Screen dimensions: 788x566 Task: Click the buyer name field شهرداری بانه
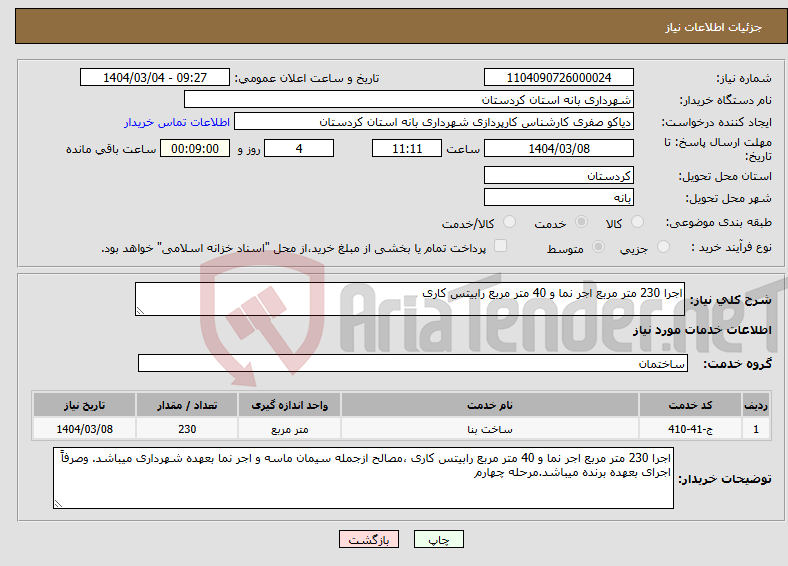pyautogui.click(x=409, y=100)
